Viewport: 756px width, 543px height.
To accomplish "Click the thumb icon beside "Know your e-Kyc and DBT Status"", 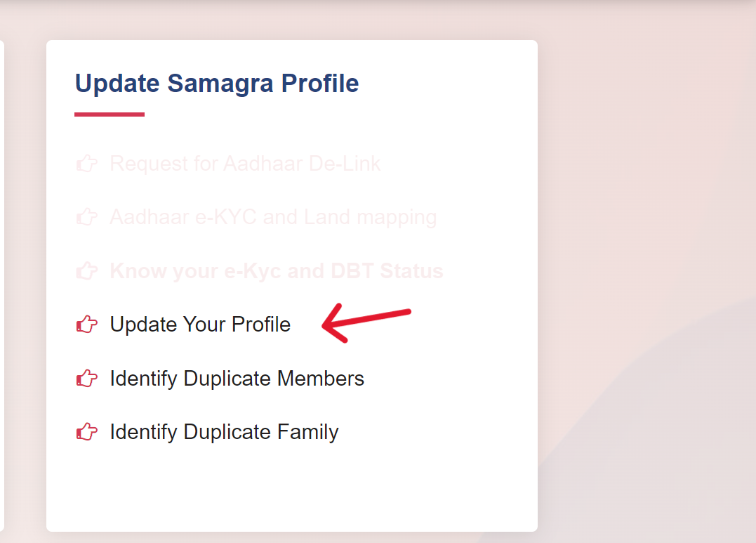I will (x=86, y=270).
